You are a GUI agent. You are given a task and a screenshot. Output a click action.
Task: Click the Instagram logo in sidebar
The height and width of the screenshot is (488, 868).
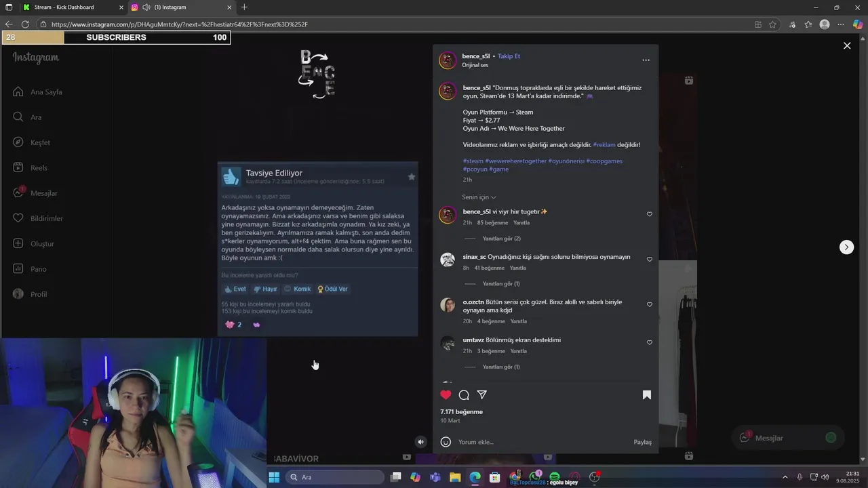coord(36,58)
